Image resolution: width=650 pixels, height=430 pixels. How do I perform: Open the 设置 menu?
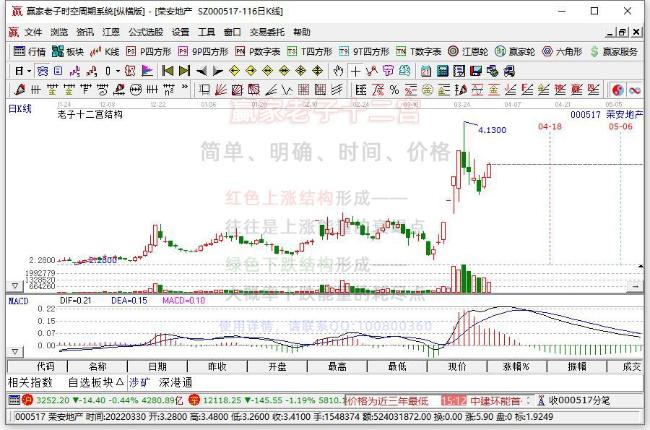click(x=180, y=32)
